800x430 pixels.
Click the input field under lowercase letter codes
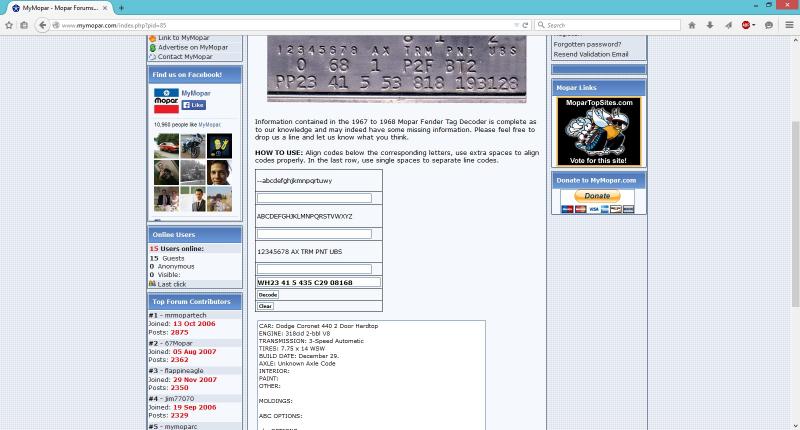click(x=314, y=198)
